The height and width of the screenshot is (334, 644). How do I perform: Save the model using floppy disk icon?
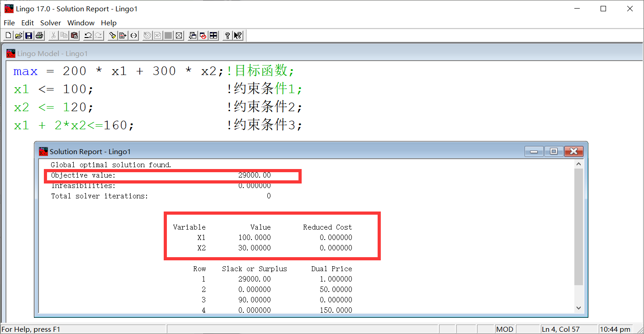click(x=29, y=35)
